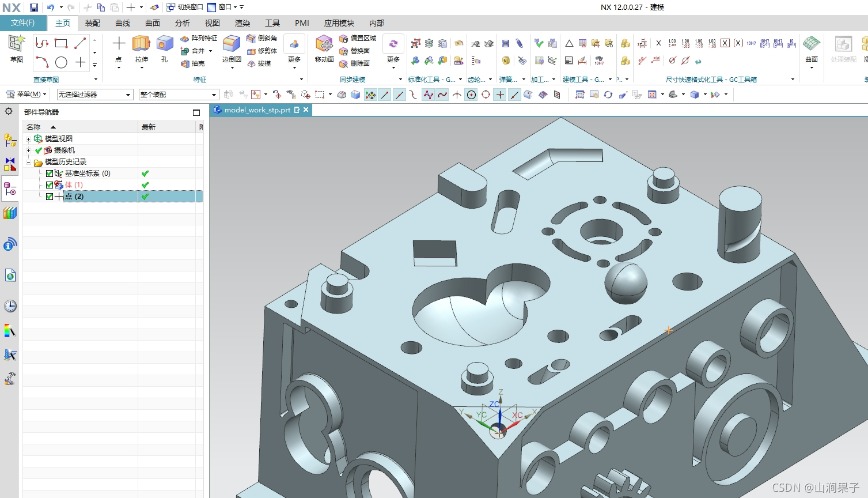Open the 无选择过滤器 selection filter dropdown

coord(95,95)
